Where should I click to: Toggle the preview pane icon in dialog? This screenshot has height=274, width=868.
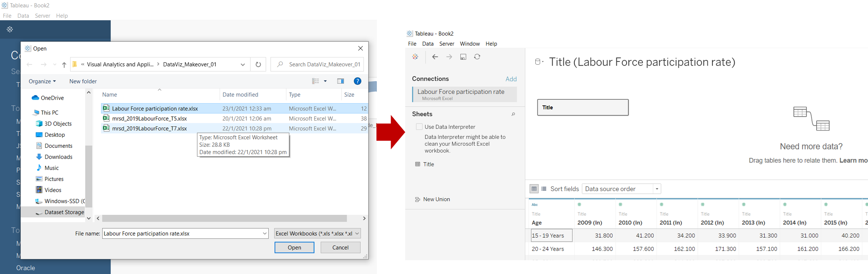click(x=340, y=81)
